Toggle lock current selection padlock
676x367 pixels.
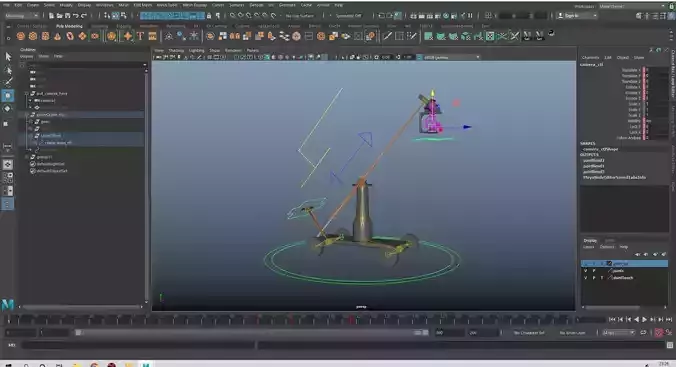tap(209, 16)
